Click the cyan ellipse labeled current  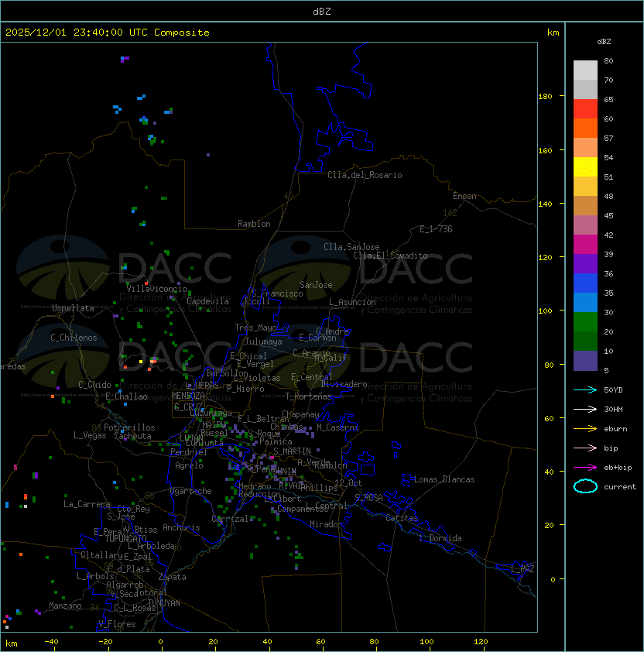coord(585,486)
